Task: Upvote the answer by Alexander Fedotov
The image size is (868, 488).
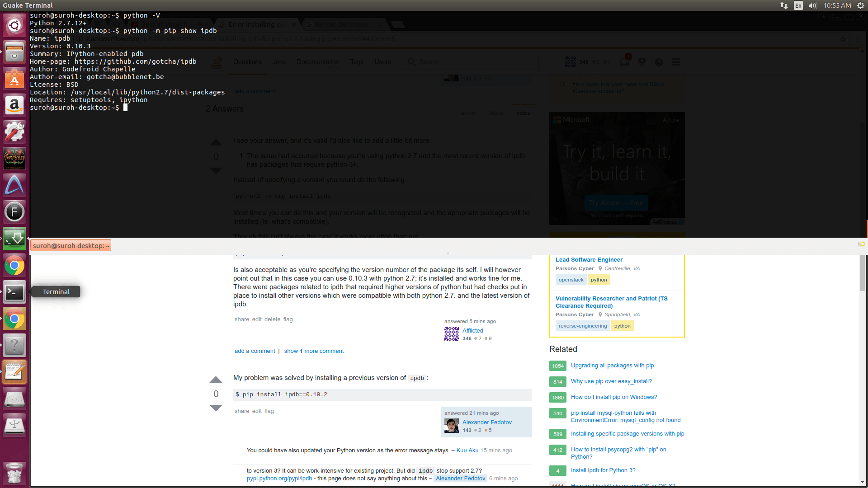Action: (216, 380)
